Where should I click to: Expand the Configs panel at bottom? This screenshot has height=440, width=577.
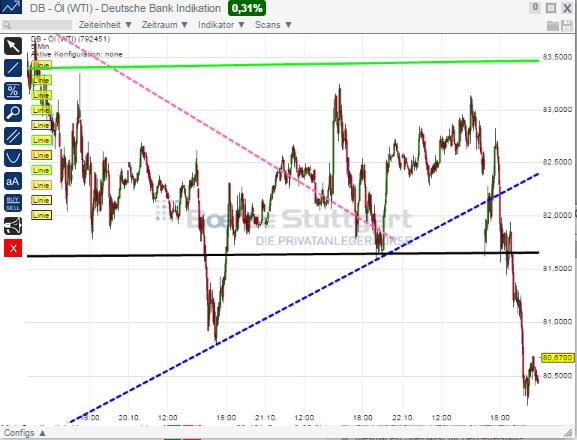coord(25,433)
